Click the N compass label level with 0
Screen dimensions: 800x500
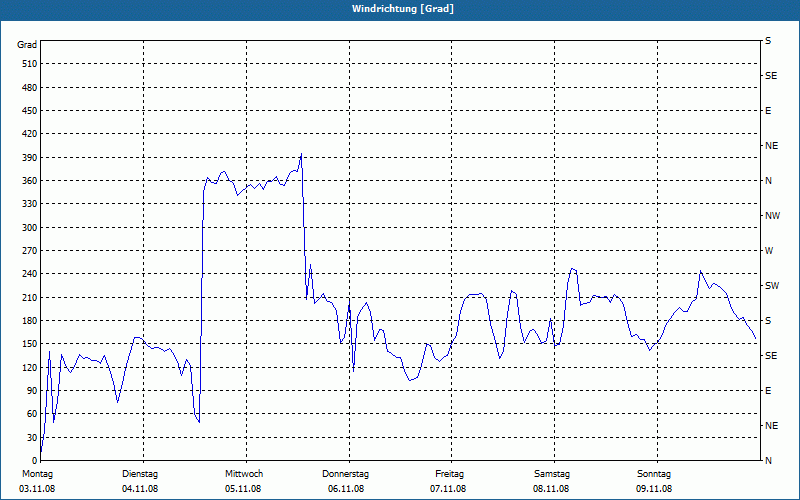click(x=768, y=461)
